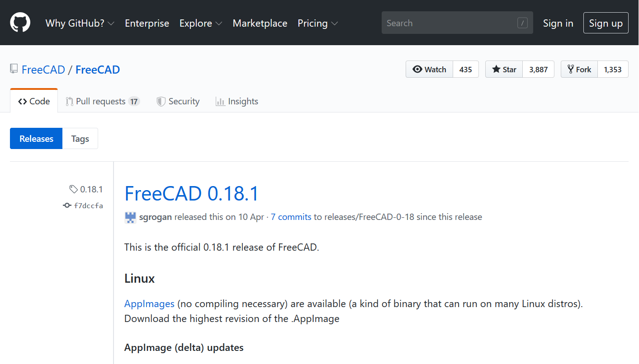Click the bar graph icon on Insights tab

pyautogui.click(x=221, y=102)
